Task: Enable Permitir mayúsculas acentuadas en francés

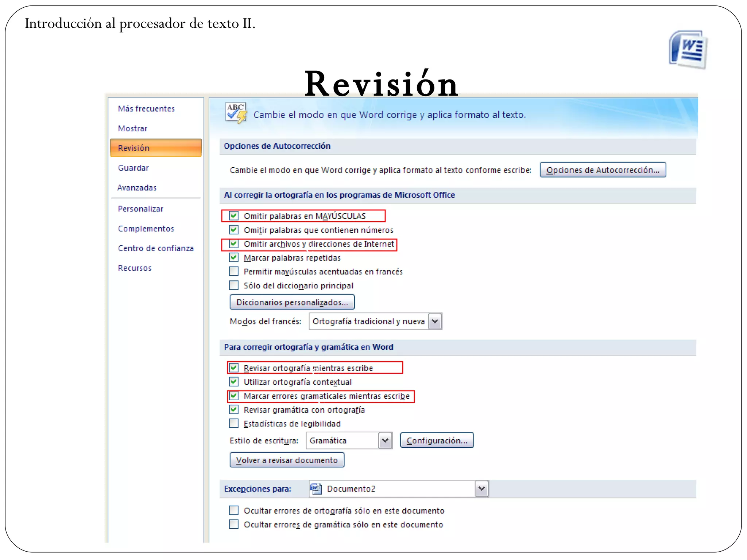Action: 234,271
